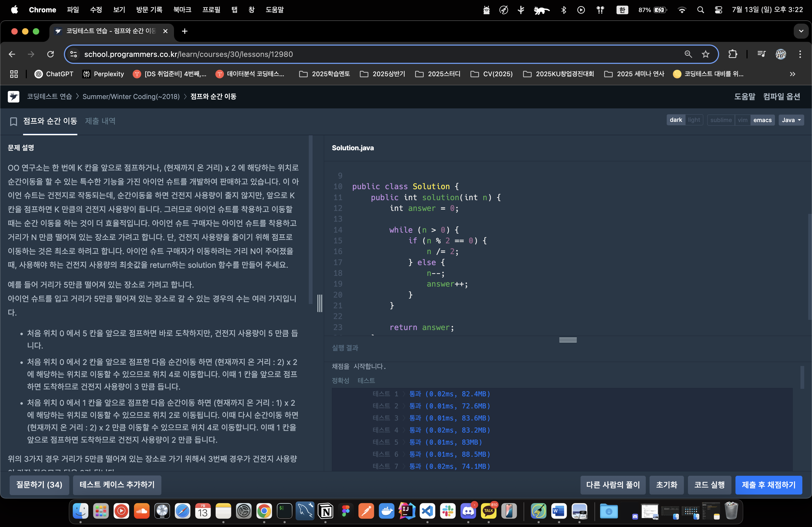Open Notion from the Dock
The image size is (812, 527).
click(x=325, y=511)
